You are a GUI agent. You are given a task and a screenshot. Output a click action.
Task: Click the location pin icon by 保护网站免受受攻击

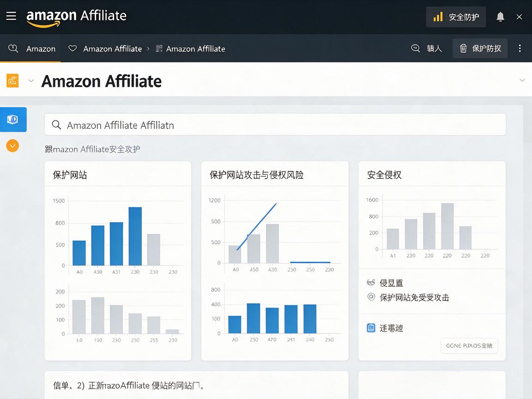click(x=371, y=297)
